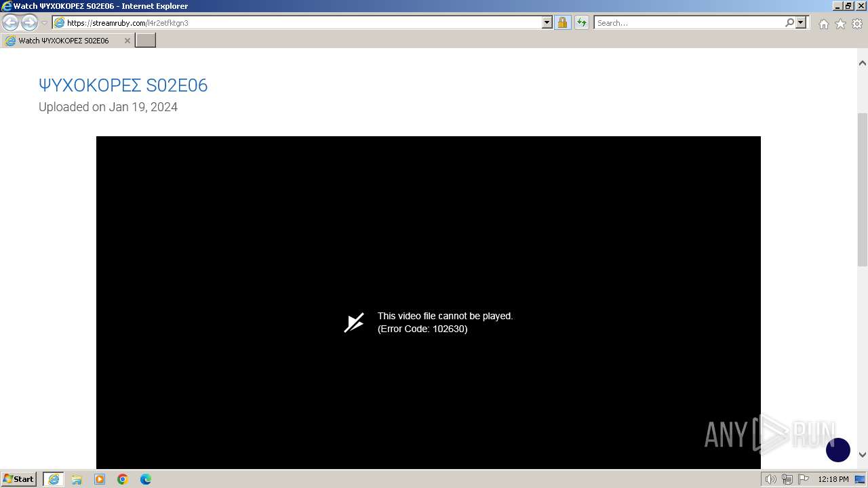Screen dimensions: 868x488
Task: View the security report lock icon
Action: point(562,22)
